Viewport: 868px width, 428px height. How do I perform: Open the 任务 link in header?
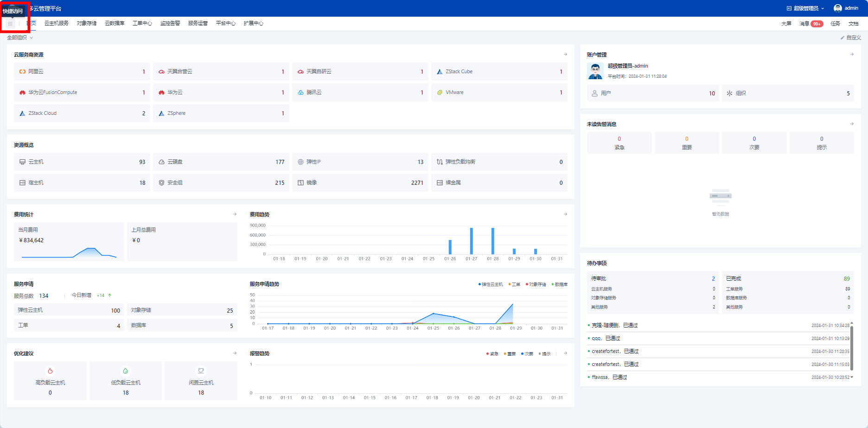pyautogui.click(x=836, y=24)
